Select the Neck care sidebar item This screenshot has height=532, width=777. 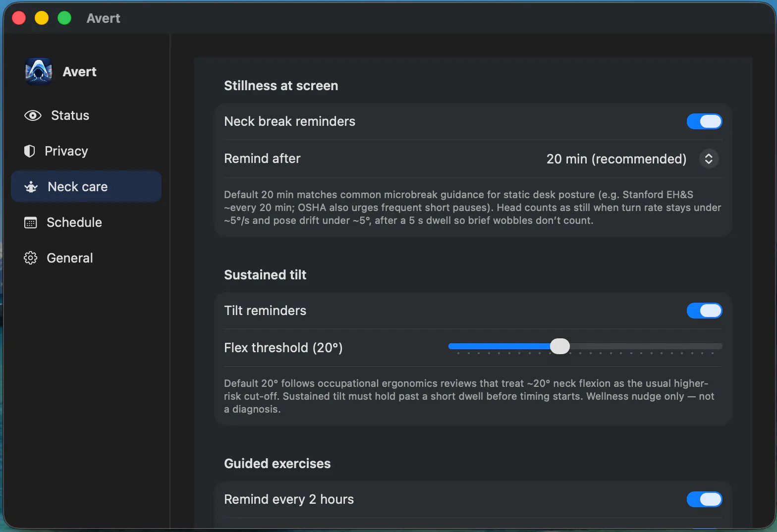[86, 187]
